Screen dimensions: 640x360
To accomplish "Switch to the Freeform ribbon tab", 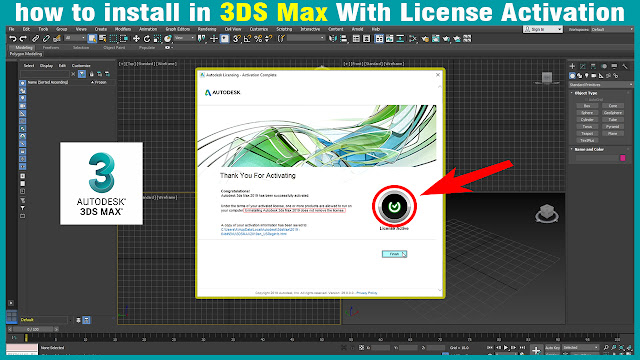I will [x=51, y=48].
